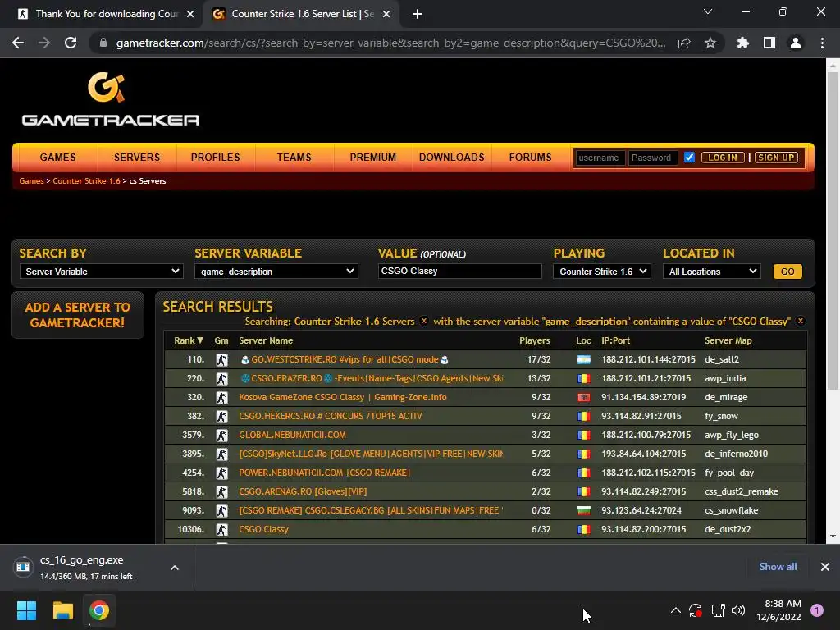This screenshot has height=630, width=840.
Task: Click the Chrome taskbar icon
Action: (99, 610)
